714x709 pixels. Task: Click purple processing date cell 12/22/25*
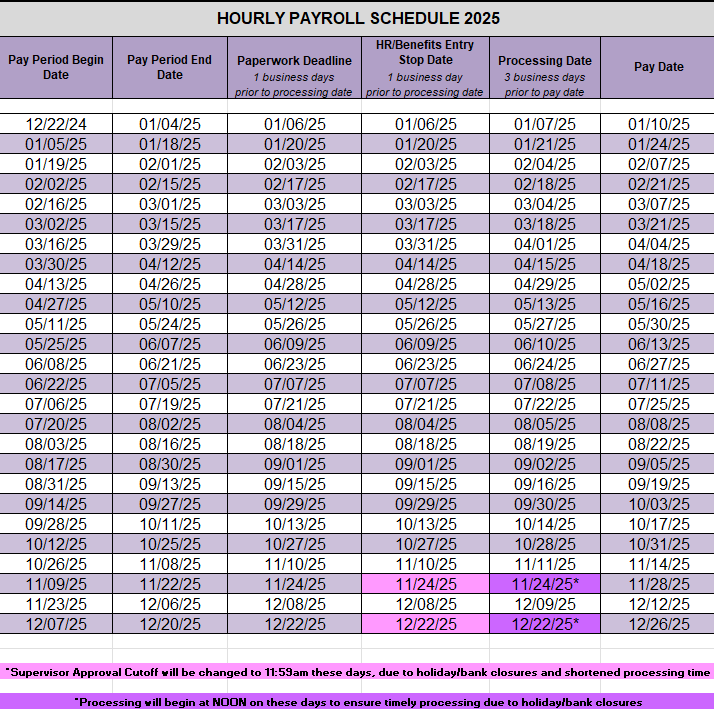click(x=545, y=624)
